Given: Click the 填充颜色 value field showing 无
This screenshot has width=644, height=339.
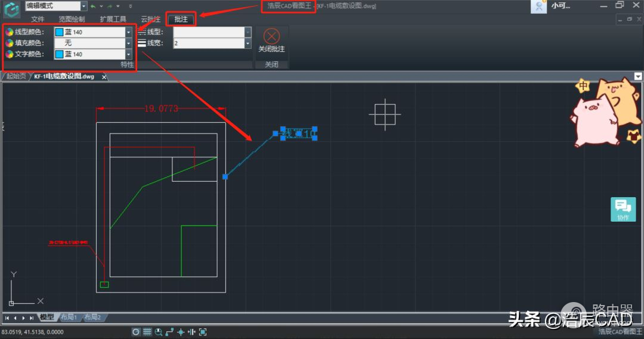Looking at the screenshot, I should [x=90, y=43].
